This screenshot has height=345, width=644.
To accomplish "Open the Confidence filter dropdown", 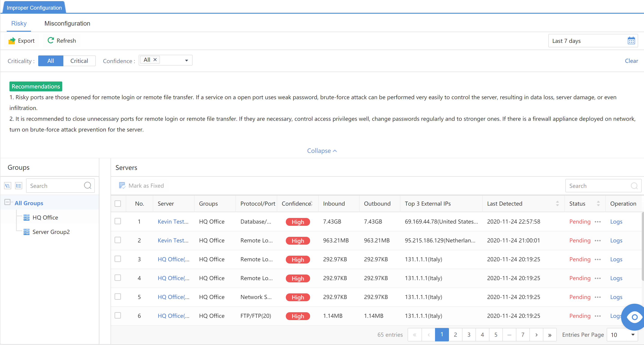I will coord(186,60).
